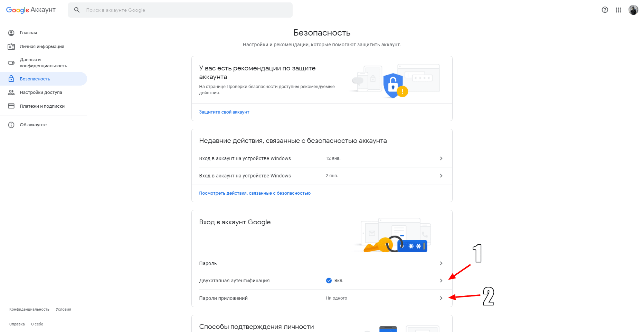Click the Главная sidebar icon
Viewport: 644px width, 332px height.
click(11, 33)
